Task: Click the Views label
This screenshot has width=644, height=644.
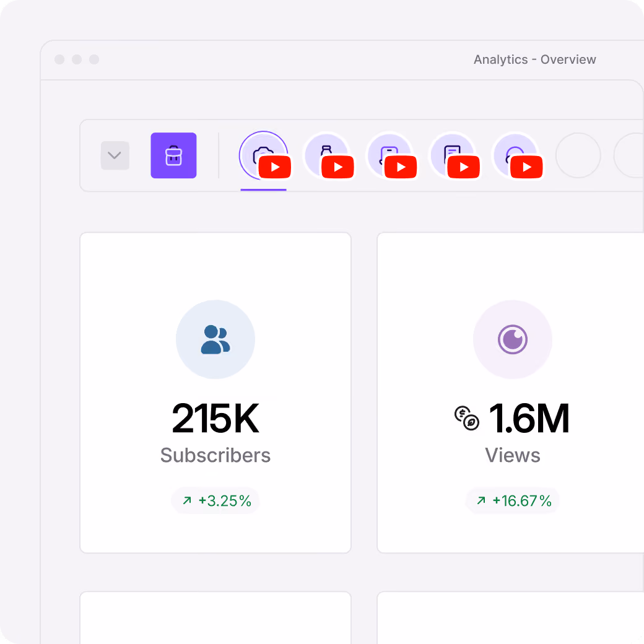Action: pos(513,455)
